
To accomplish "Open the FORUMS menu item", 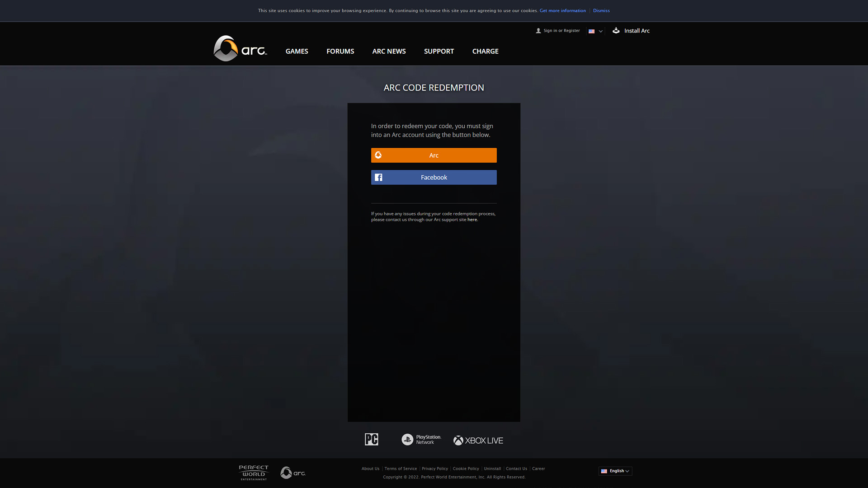I will coord(340,51).
